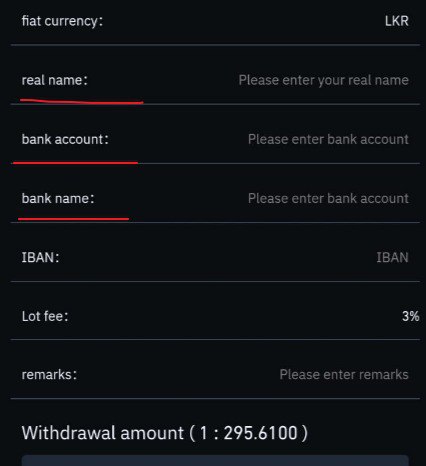Click the IBAN label text

coord(40,257)
